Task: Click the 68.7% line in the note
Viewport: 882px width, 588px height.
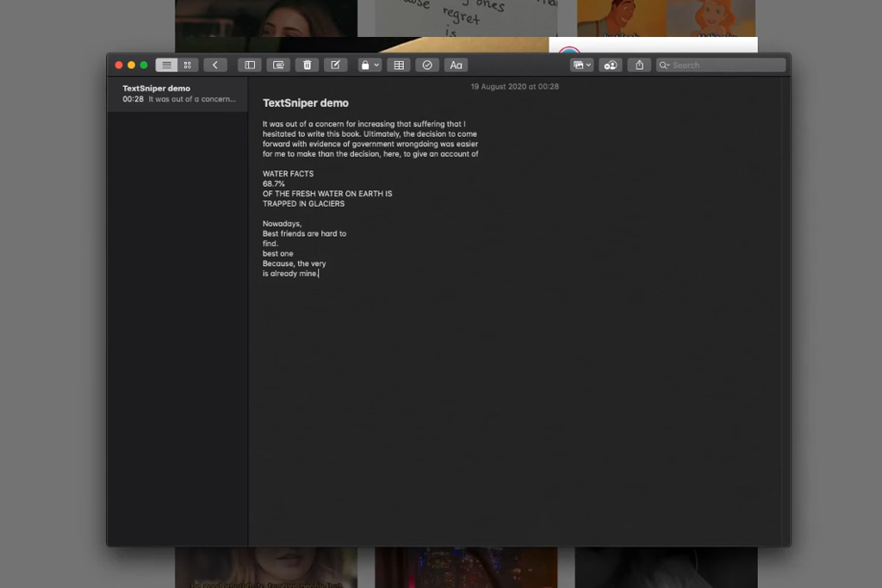Action: [273, 184]
